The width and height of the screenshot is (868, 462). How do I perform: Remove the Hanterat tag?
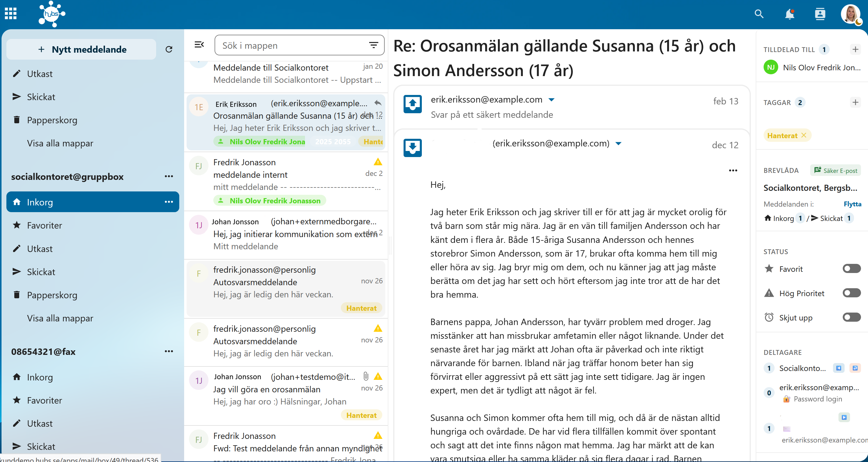(x=804, y=135)
